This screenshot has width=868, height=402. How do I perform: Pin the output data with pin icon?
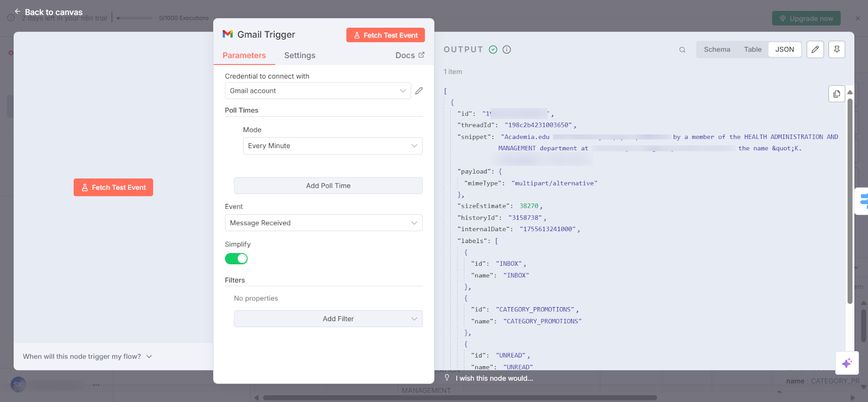pos(837,49)
